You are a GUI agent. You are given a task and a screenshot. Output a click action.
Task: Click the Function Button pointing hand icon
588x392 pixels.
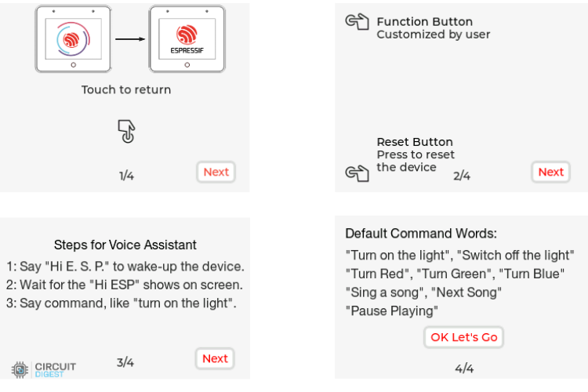coord(357,22)
